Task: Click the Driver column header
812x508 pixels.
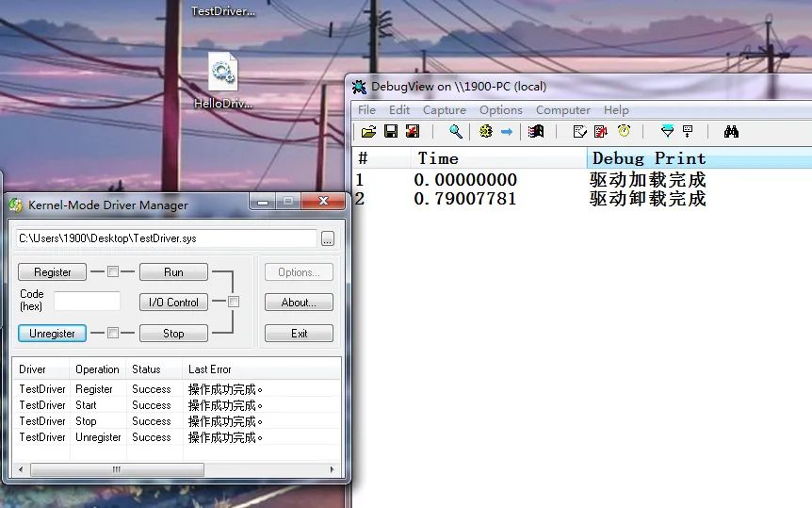Action: (x=41, y=369)
